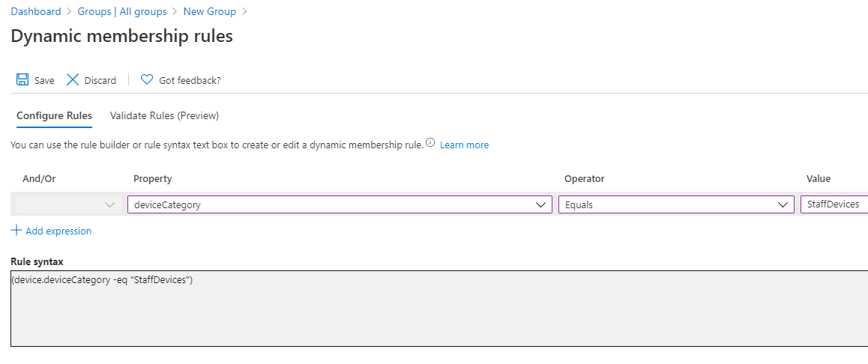Click the Add expression link text

pyautogui.click(x=58, y=231)
